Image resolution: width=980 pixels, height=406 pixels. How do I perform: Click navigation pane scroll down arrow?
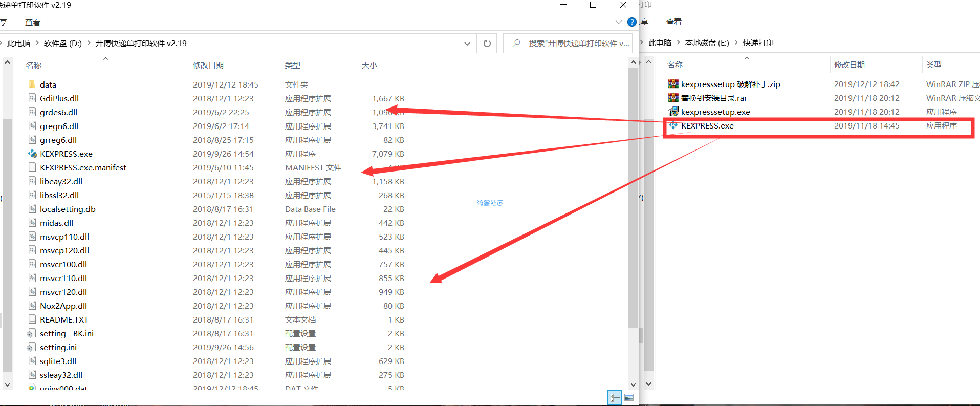[7, 384]
